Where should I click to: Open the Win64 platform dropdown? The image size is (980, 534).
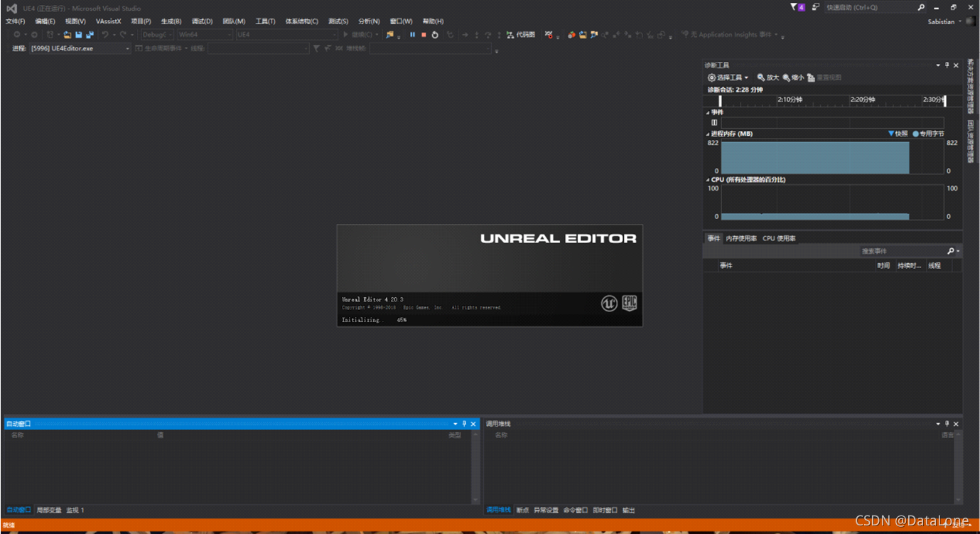(205, 35)
